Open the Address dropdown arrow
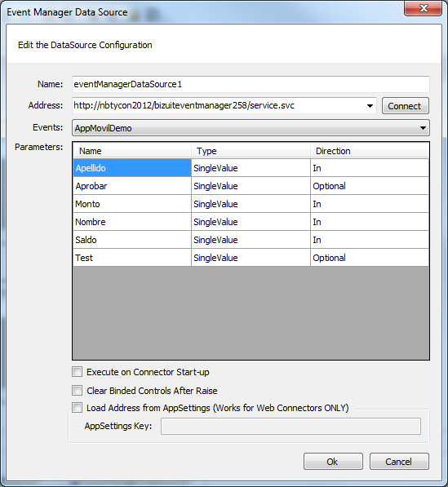Viewport: 448px width, 487px height. pyautogui.click(x=370, y=106)
